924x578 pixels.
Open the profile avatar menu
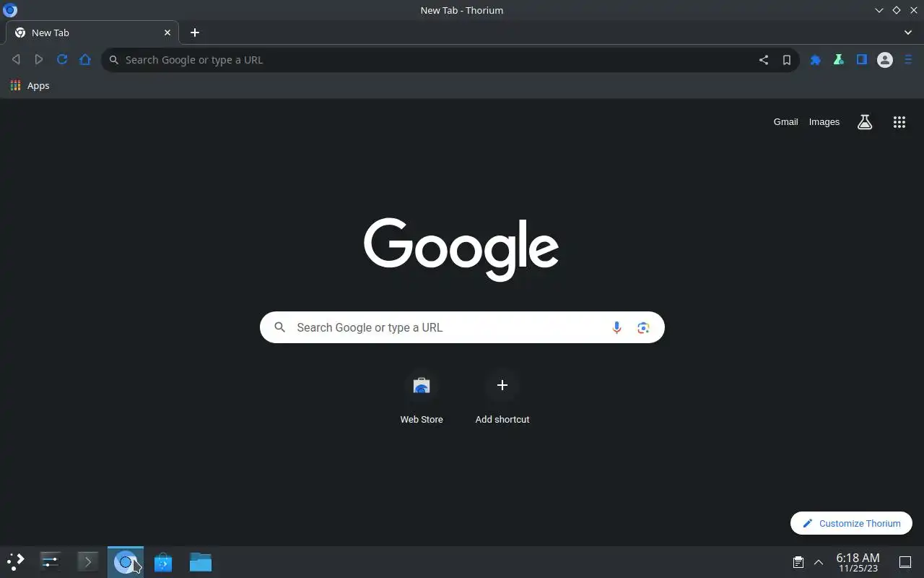tap(885, 60)
